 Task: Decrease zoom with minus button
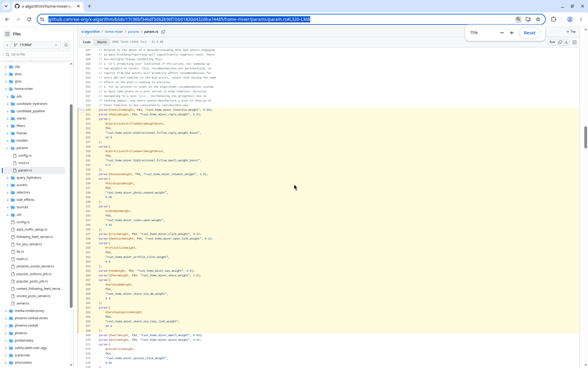(502, 33)
